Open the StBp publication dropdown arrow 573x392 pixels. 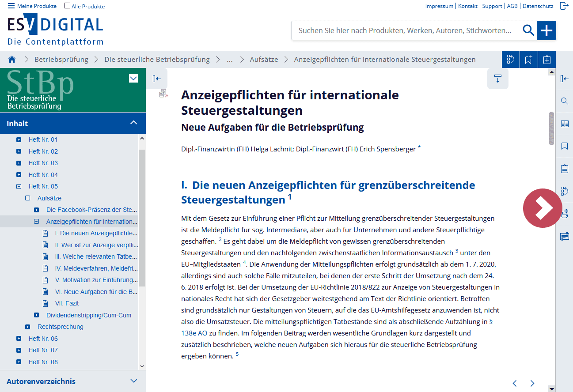(x=133, y=79)
